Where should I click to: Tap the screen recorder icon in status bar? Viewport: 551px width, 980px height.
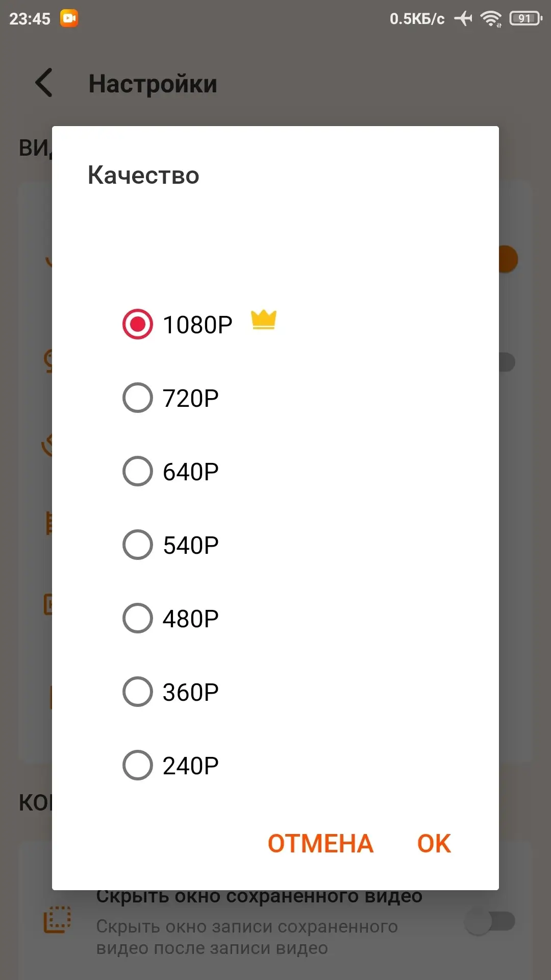[69, 18]
